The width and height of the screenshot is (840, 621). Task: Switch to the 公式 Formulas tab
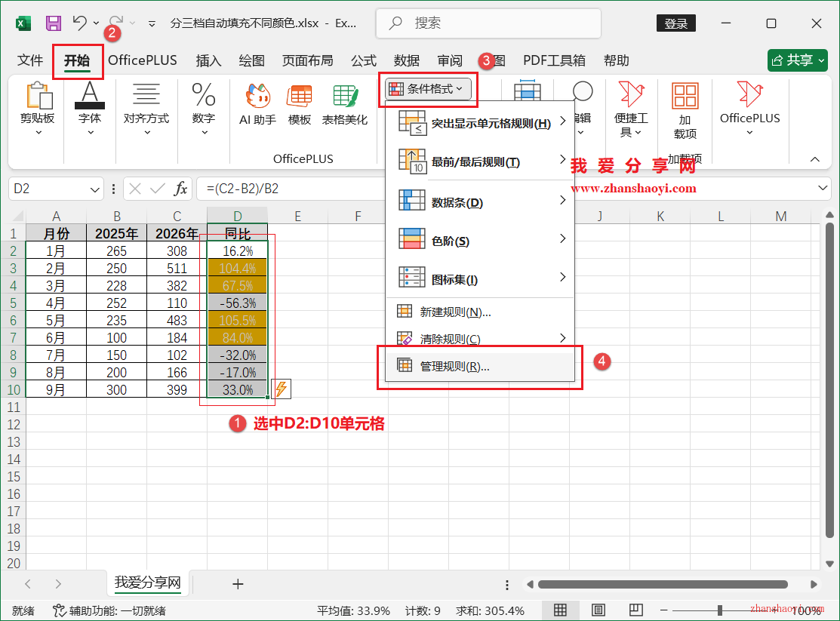click(364, 60)
